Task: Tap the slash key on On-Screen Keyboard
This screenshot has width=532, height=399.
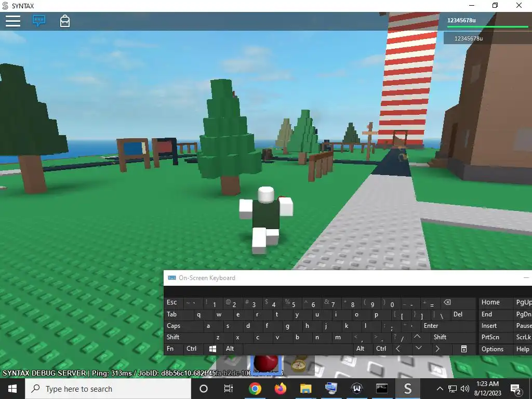Action: click(401, 338)
